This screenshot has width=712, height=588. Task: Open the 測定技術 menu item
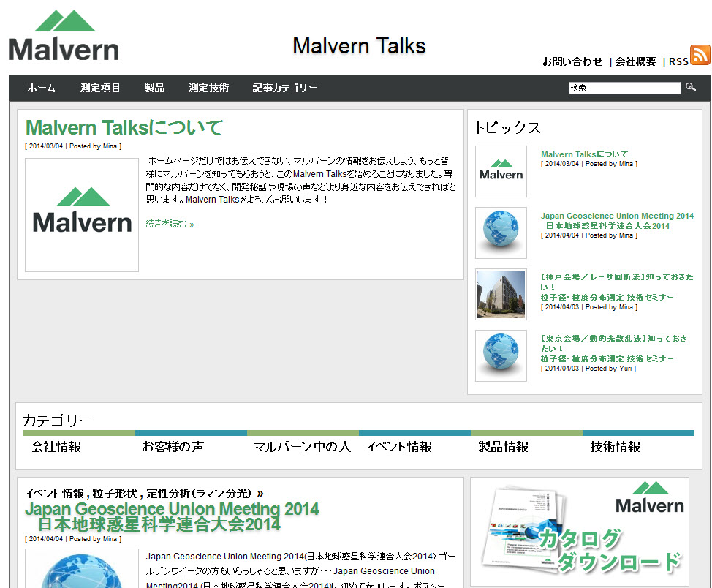[208, 88]
